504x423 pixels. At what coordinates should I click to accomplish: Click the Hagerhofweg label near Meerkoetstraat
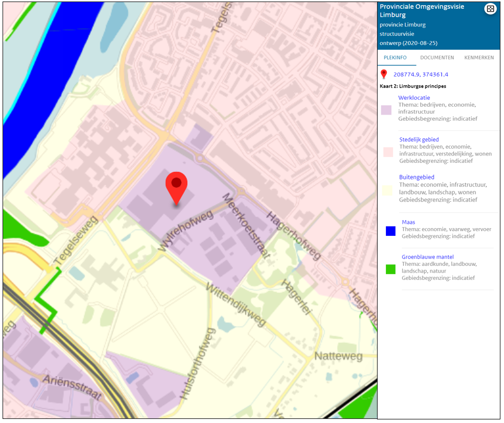[294, 236]
